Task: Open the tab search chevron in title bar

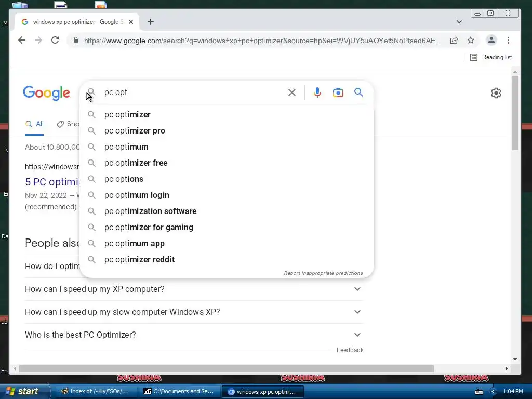Action: pyautogui.click(x=459, y=22)
